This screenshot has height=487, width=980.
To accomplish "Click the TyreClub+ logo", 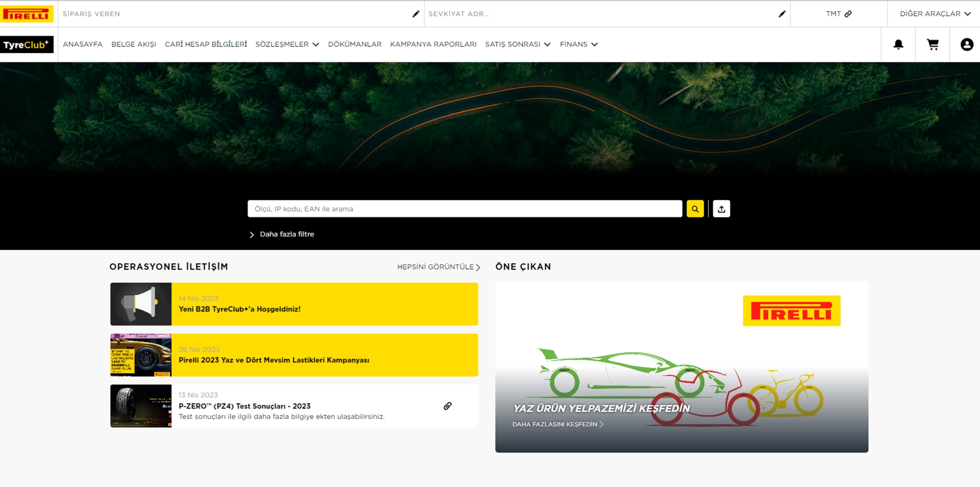I will pos(27,44).
